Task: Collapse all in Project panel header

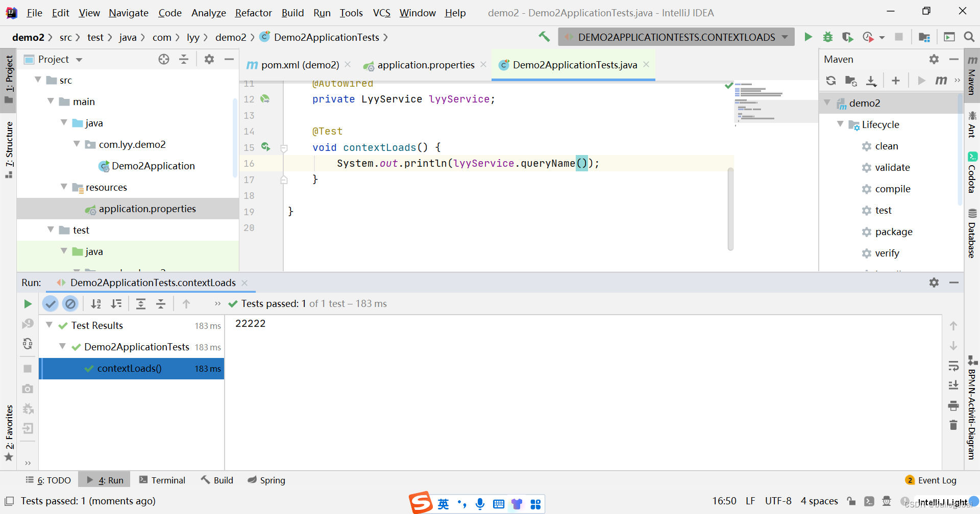Action: coord(184,59)
